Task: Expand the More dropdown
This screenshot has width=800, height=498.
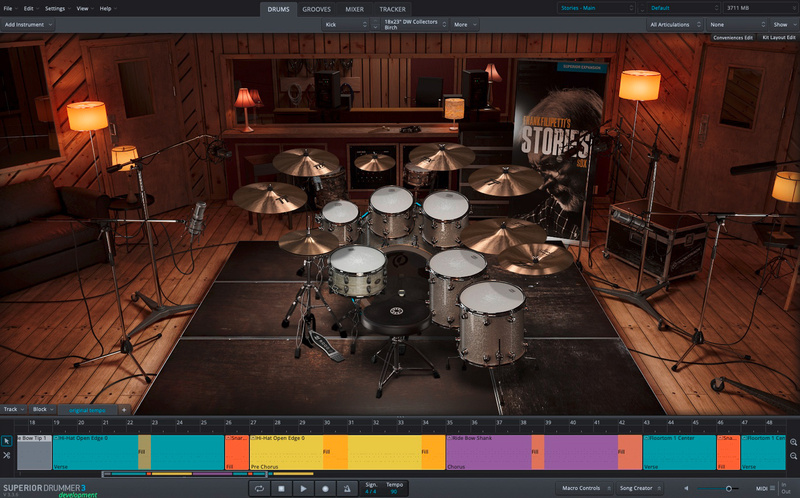Action: point(465,24)
